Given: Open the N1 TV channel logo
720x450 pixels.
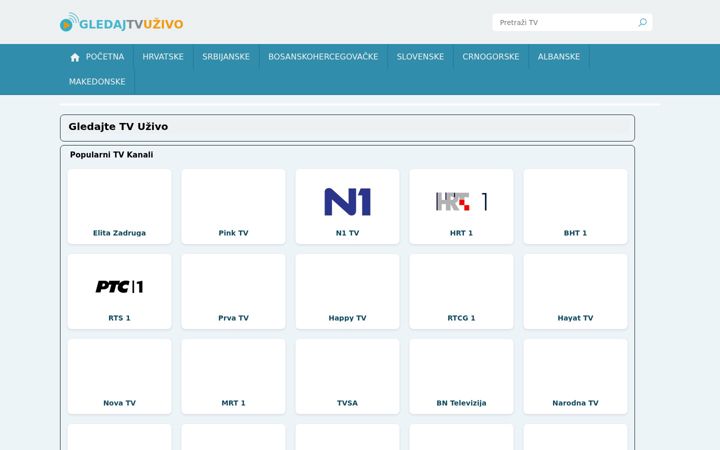Looking at the screenshot, I should pos(348,202).
